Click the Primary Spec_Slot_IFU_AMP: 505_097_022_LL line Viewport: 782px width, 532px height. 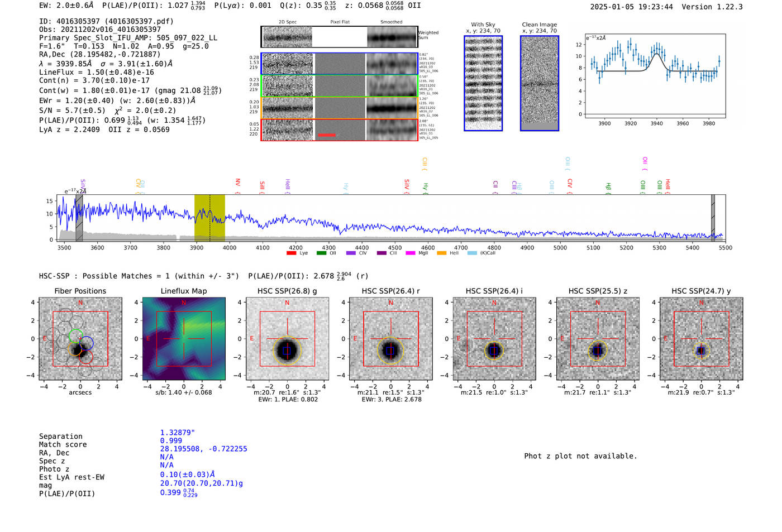128,38
